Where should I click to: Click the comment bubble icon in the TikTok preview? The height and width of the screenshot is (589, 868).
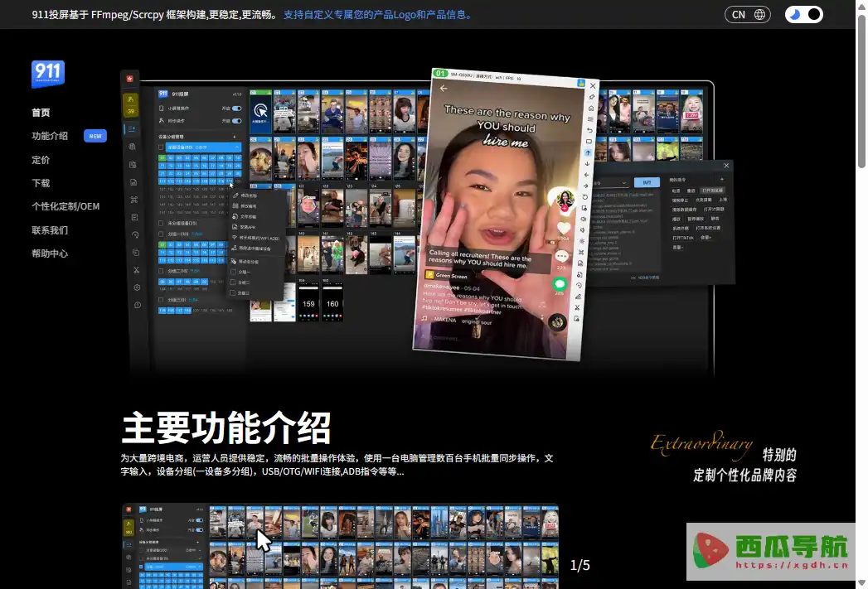click(x=561, y=256)
